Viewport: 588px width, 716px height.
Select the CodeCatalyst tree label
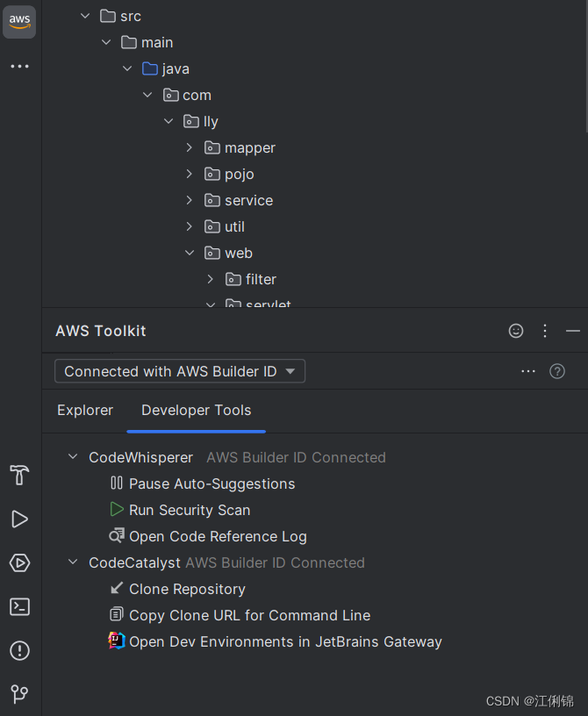pos(135,562)
